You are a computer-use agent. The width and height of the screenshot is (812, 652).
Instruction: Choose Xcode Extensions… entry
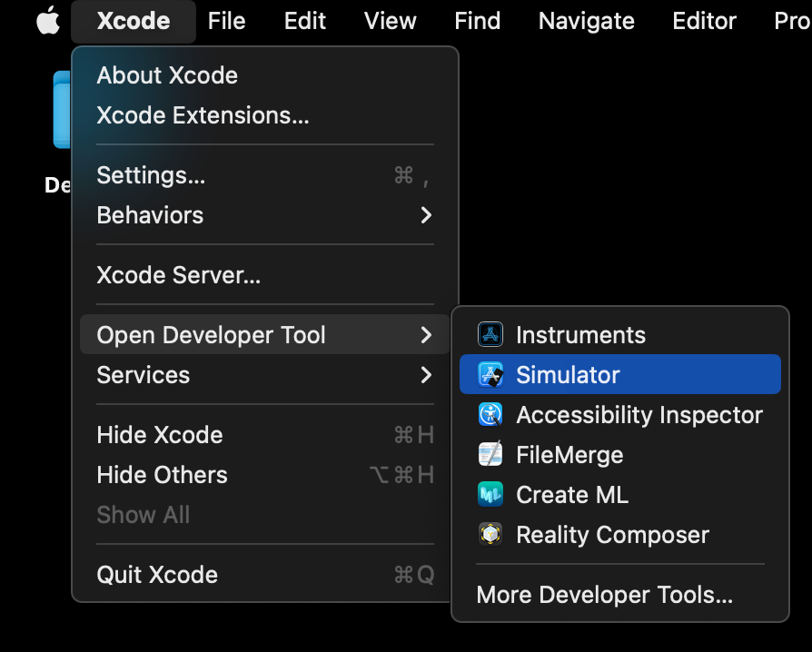tap(203, 115)
